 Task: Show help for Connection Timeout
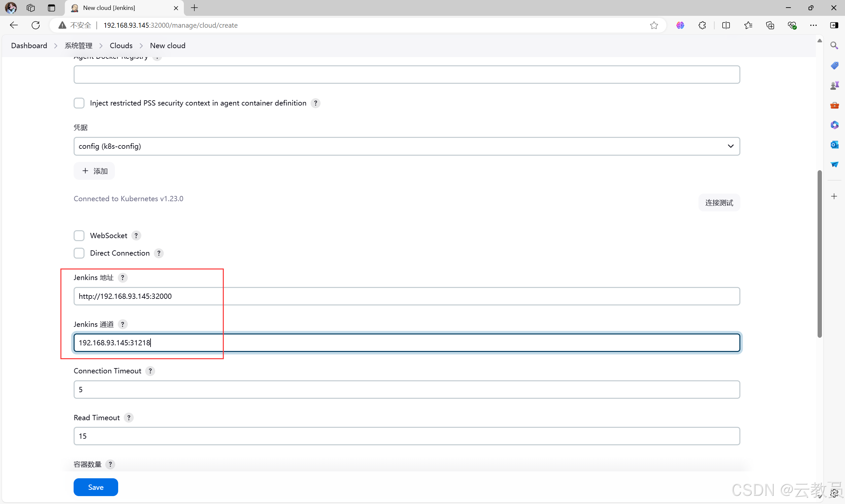(150, 371)
